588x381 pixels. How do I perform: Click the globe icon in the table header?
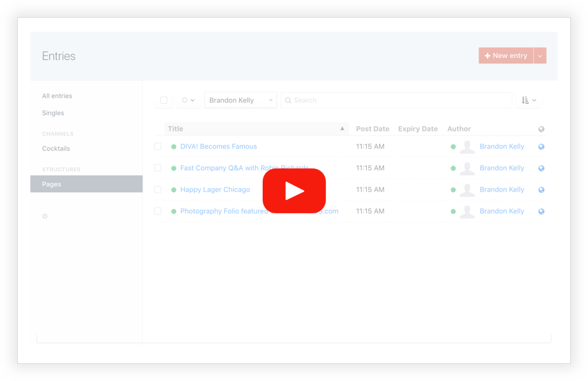(x=541, y=129)
